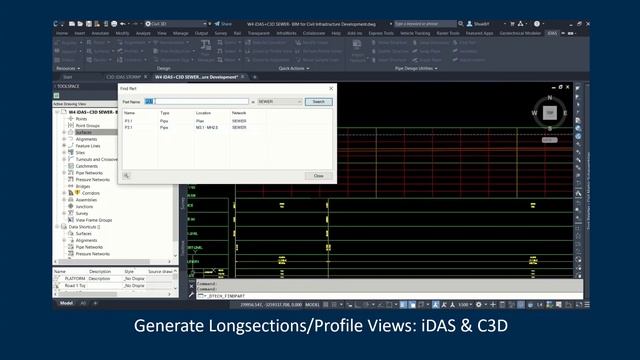
Task: Click the workspace switching gear in status bar
Action: coord(479,305)
